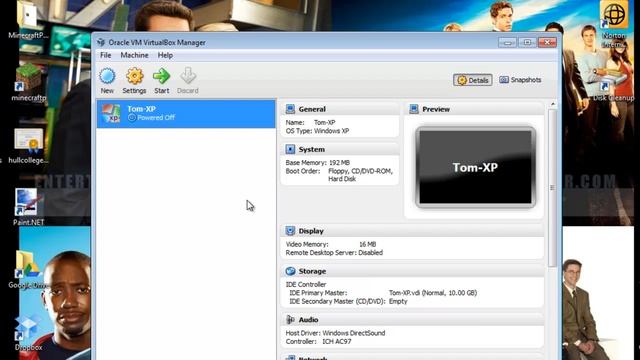Open the Help menu
Screen dimensions: 640x360
pos(165,55)
